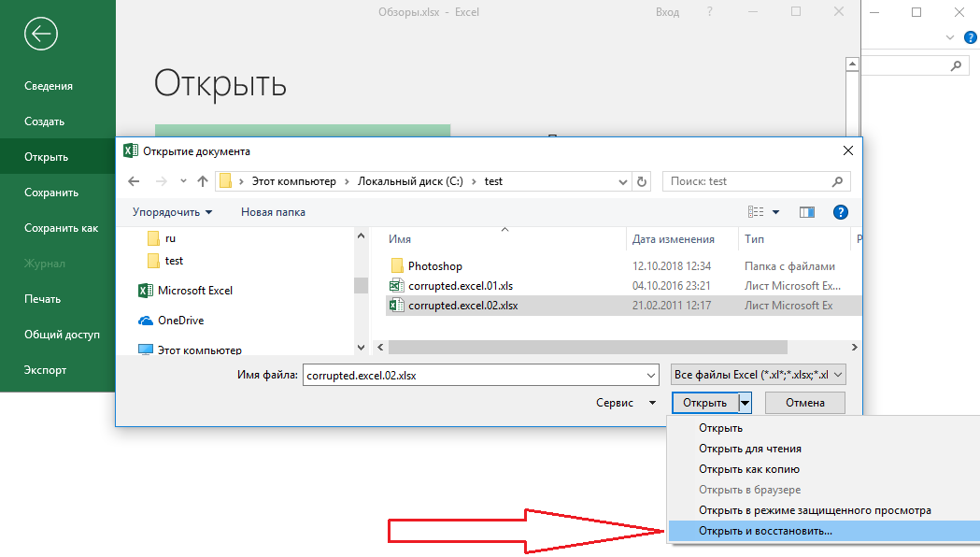This screenshot has height=557, width=980.
Task: Toggle the preview pane icon
Action: click(807, 212)
